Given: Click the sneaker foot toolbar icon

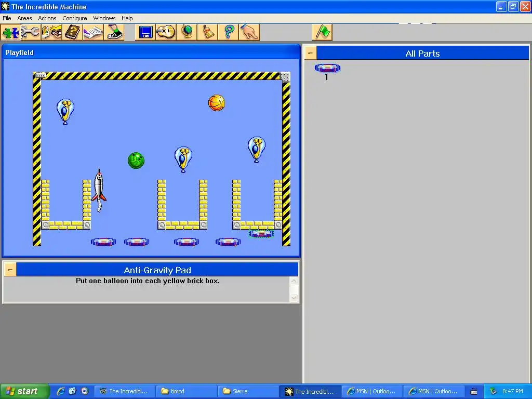Looking at the screenshot, I should coord(114,33).
